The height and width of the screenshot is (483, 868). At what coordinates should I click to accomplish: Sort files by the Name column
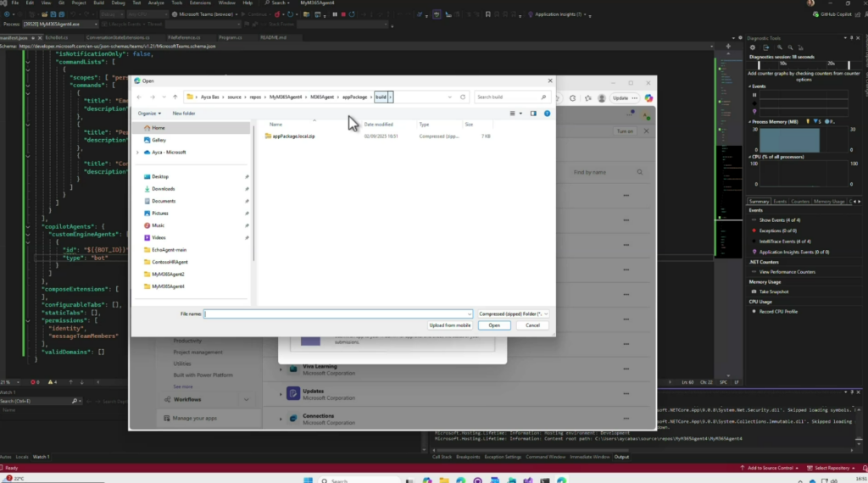point(275,125)
